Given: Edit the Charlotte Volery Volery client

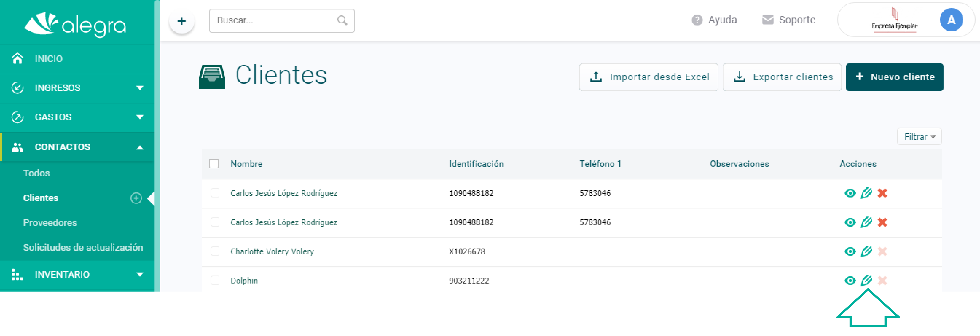Looking at the screenshot, I should (x=866, y=251).
